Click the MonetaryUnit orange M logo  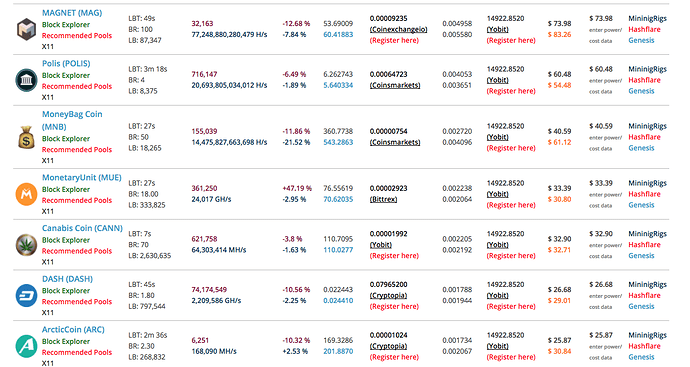26,194
